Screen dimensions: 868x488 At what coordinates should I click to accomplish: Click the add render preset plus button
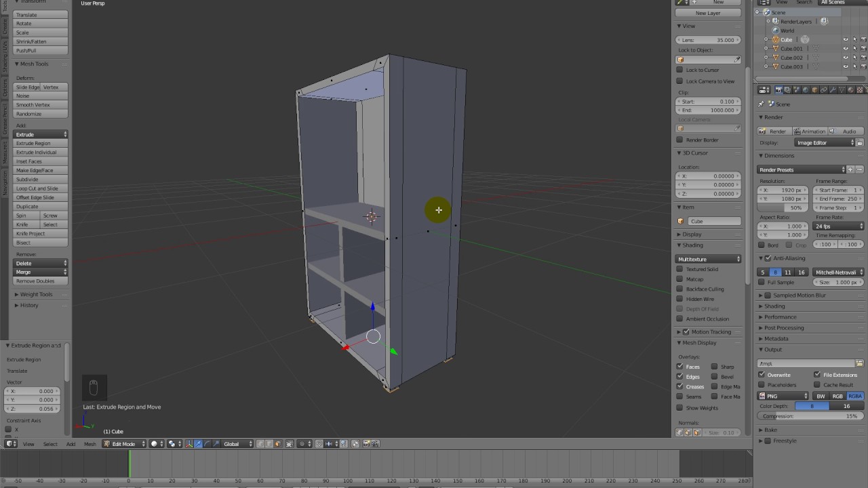pos(850,169)
